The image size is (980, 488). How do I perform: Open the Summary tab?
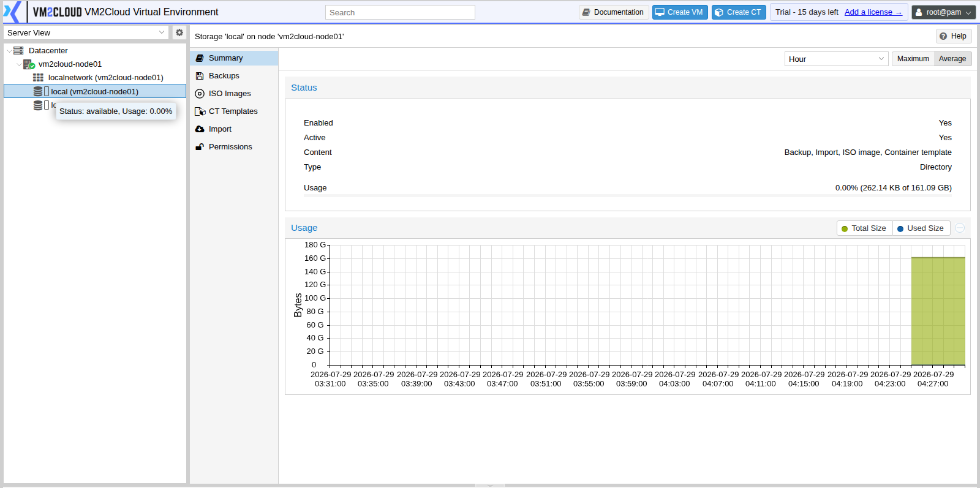click(x=234, y=58)
